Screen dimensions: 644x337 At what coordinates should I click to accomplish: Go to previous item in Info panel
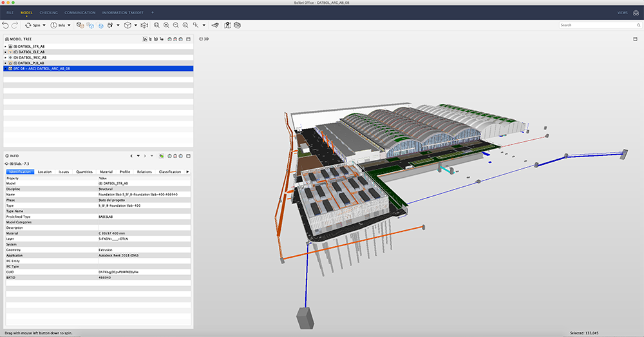pyautogui.click(x=131, y=156)
